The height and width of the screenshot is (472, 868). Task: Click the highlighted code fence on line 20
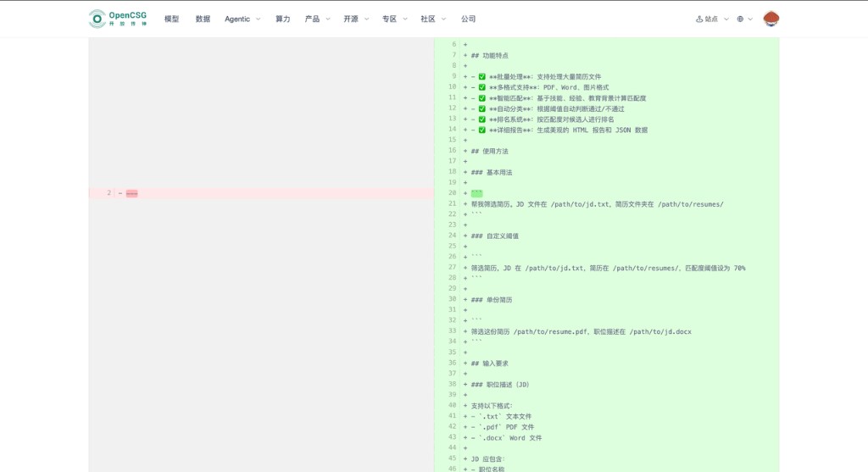tap(476, 193)
